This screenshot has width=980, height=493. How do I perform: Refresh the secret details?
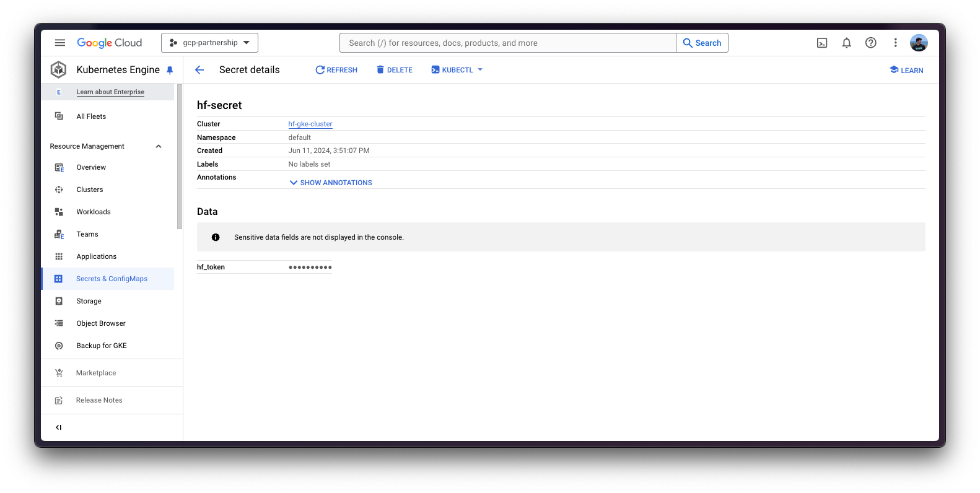[x=336, y=70]
